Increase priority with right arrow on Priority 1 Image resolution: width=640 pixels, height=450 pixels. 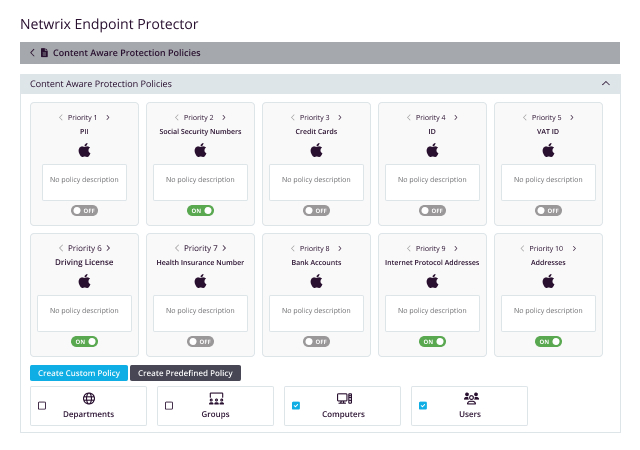click(x=108, y=117)
